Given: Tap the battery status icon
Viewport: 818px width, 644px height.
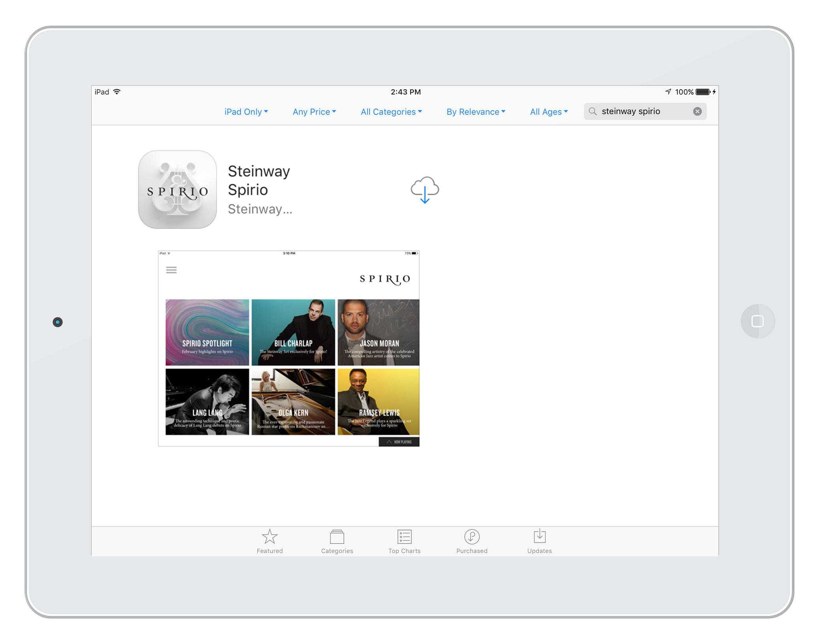Looking at the screenshot, I should pos(703,92).
